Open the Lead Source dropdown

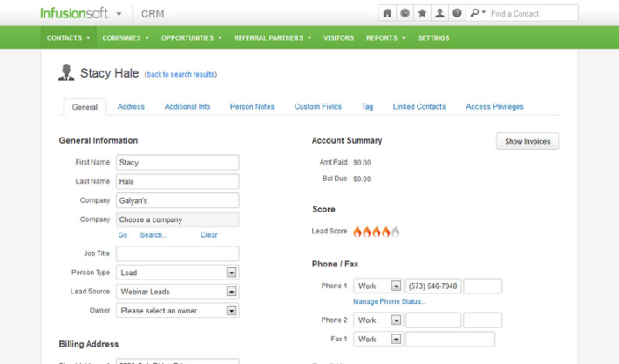click(231, 292)
